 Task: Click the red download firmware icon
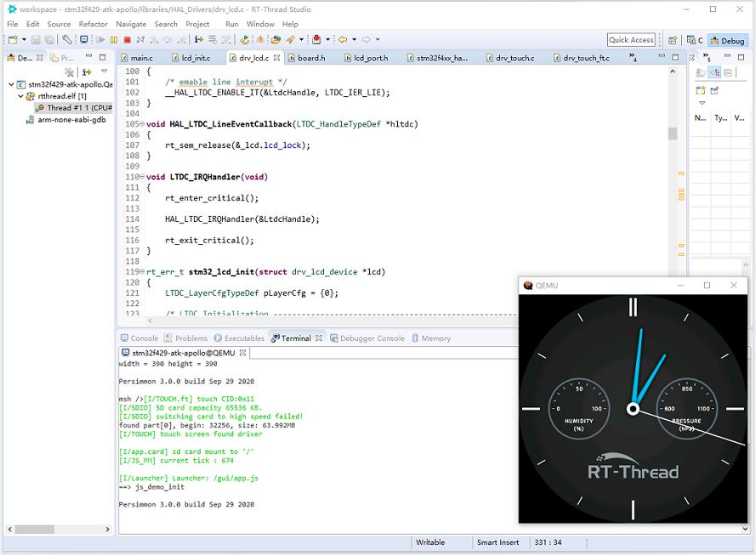click(316, 39)
